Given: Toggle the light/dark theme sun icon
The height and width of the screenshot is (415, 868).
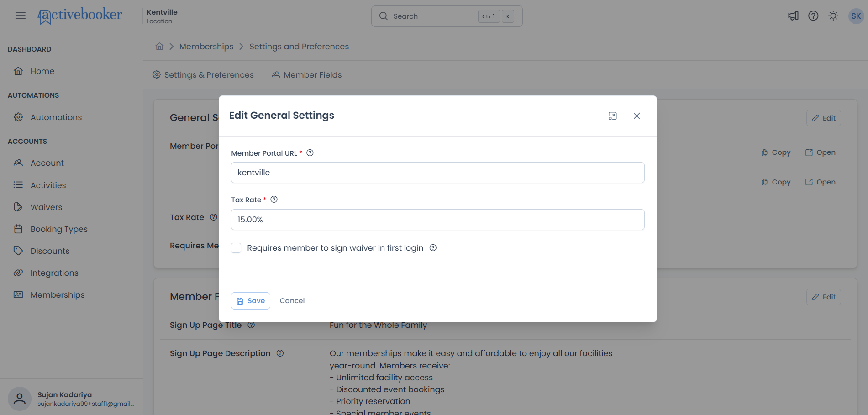Looking at the screenshot, I should (833, 16).
